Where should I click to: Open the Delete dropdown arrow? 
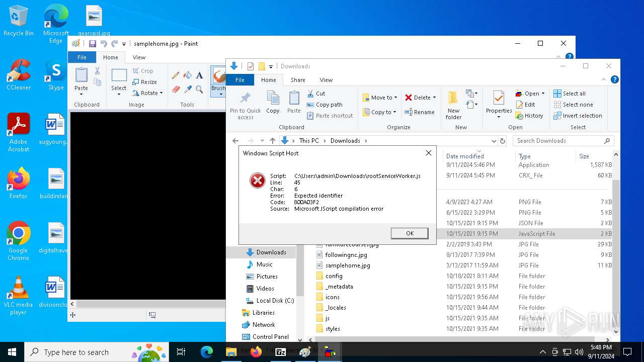pyautogui.click(x=434, y=98)
